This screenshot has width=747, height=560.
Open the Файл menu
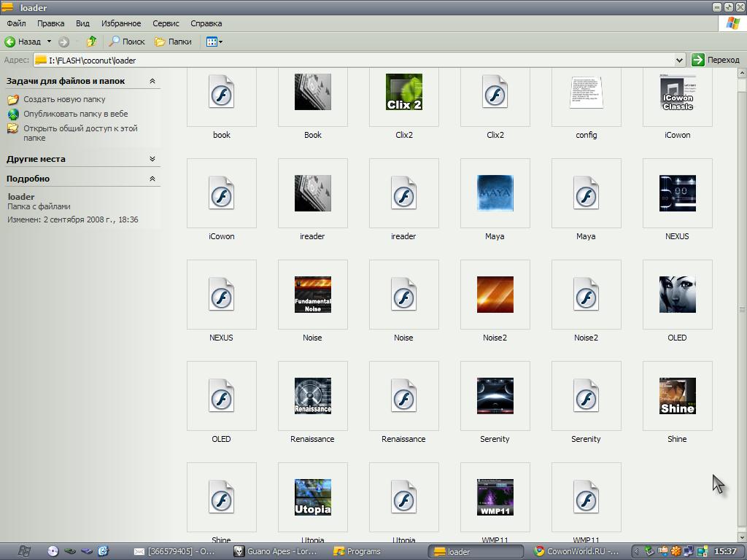(16, 23)
